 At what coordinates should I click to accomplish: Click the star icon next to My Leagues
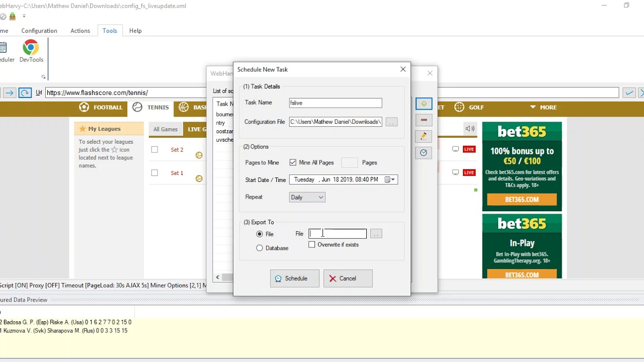(83, 129)
